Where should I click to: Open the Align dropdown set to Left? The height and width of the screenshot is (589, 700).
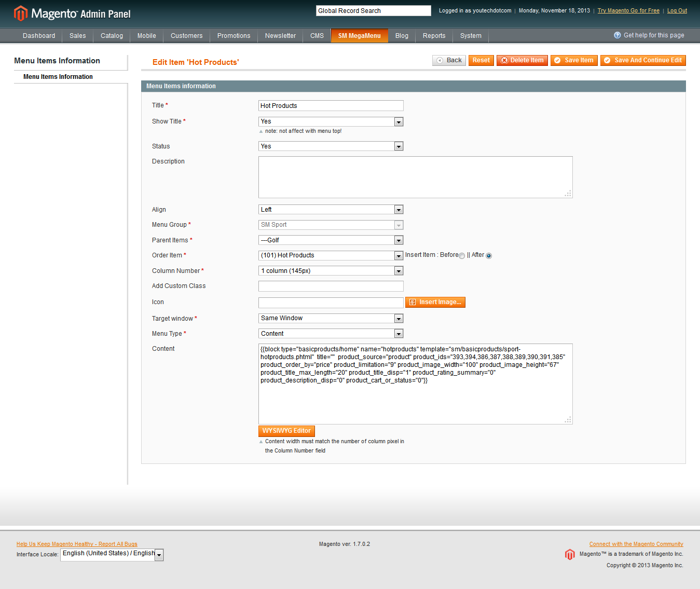[331, 210]
